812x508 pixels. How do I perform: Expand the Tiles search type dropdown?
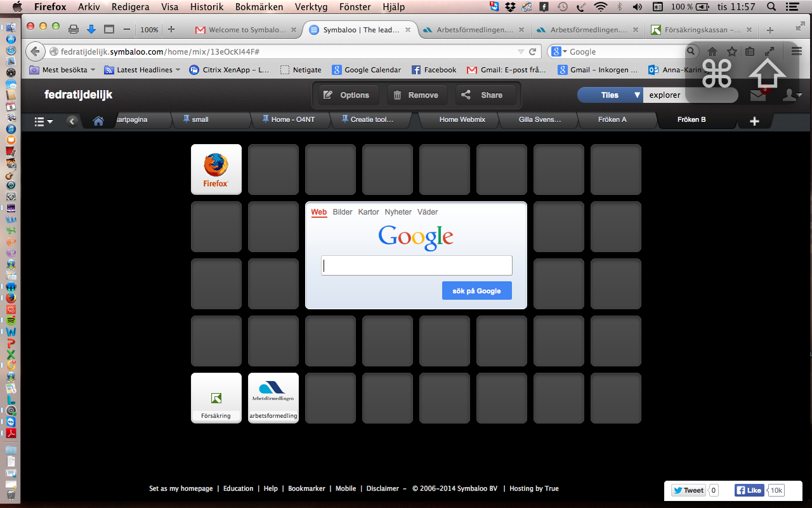[x=637, y=95]
